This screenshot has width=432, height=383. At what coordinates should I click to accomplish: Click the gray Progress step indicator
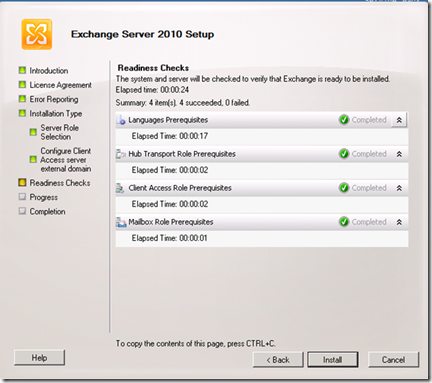coord(22,197)
